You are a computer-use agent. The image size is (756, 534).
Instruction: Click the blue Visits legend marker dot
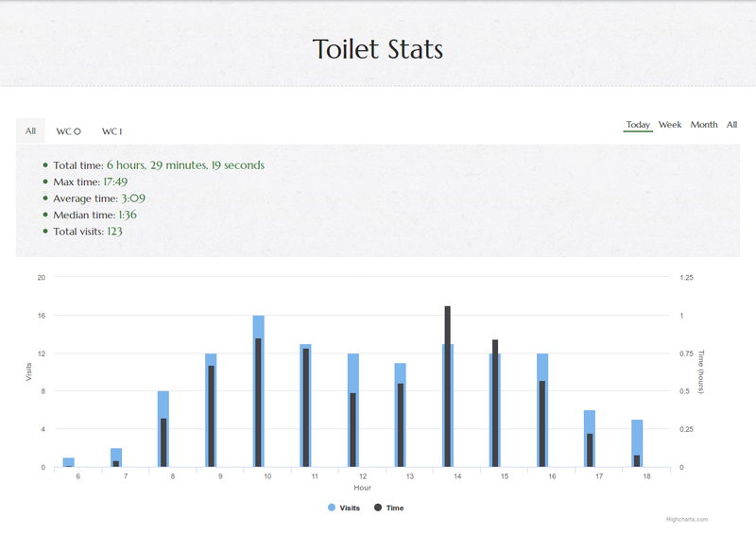tap(332, 508)
